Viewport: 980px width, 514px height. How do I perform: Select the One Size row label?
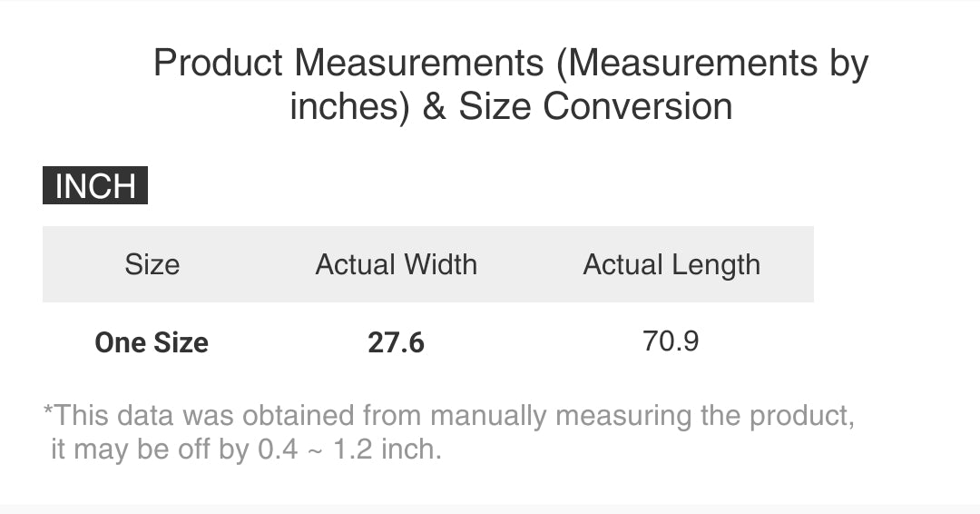(152, 342)
